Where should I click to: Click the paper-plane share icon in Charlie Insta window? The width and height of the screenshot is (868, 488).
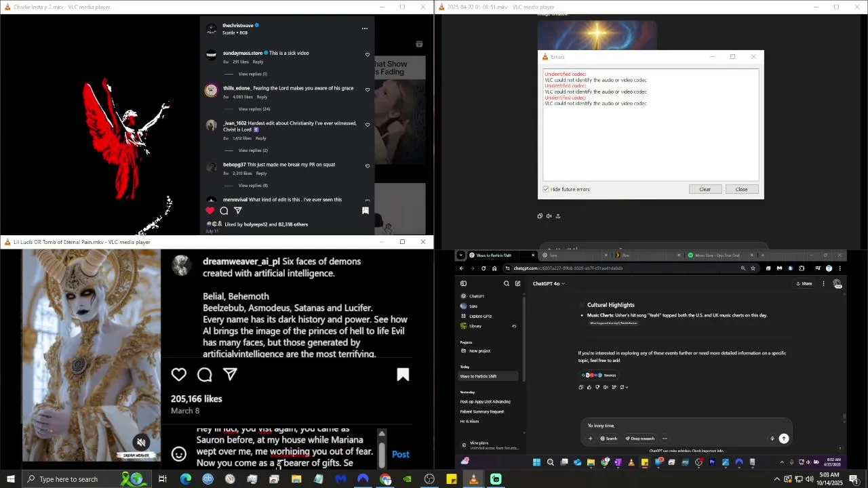click(238, 210)
